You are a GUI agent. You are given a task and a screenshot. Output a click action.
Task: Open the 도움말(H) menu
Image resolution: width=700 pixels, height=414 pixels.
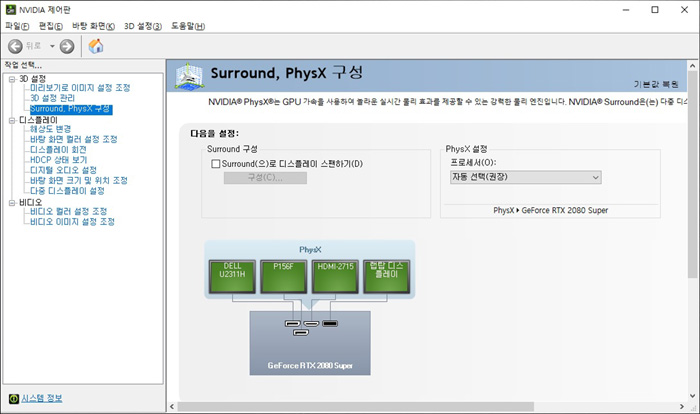pyautogui.click(x=188, y=26)
